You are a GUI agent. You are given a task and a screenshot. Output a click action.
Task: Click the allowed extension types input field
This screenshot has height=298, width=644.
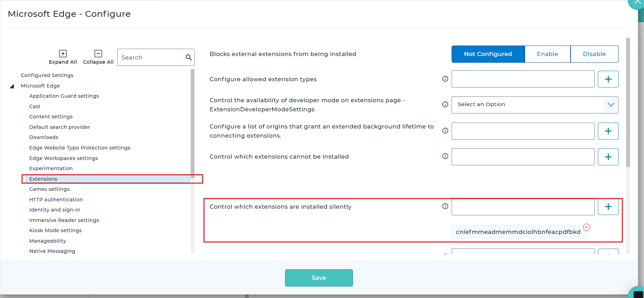523,79
